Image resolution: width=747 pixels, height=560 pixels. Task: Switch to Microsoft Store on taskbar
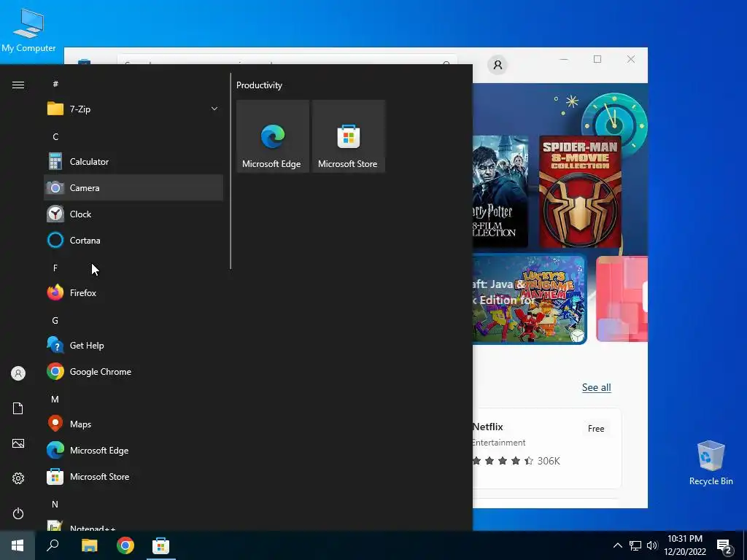[160, 545]
